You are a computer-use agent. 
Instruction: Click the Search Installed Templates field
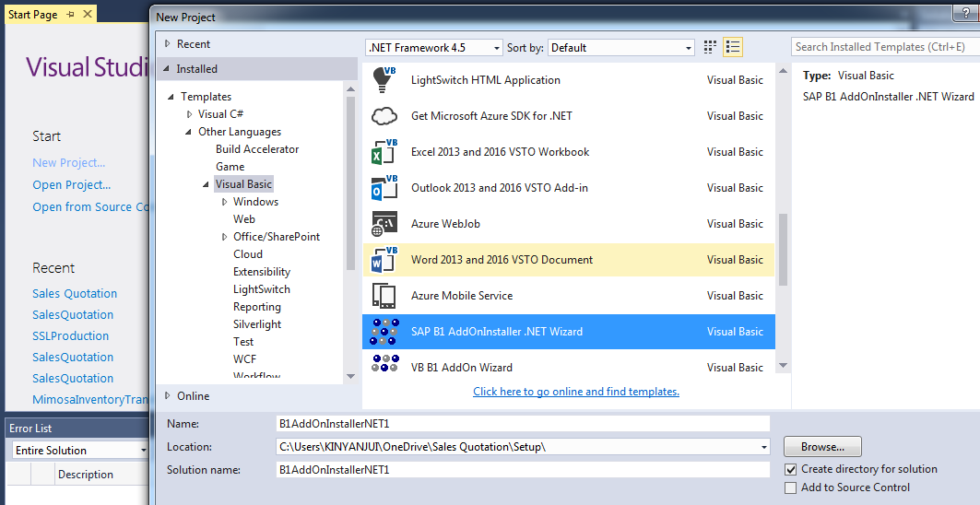point(886,47)
